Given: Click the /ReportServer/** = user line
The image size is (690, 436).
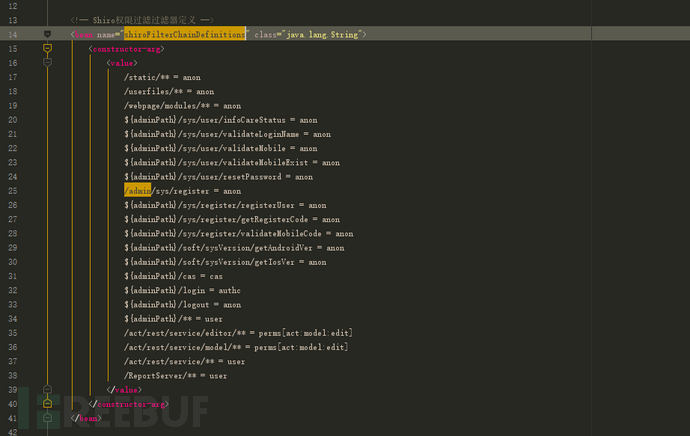Looking at the screenshot, I should click(176, 376).
